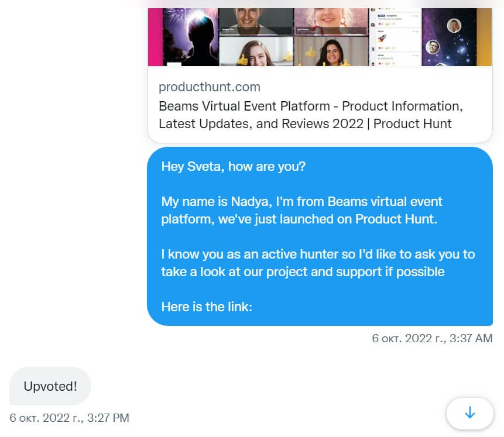This screenshot has width=504, height=437.
Task: Click Here is the link text in message
Action: click(x=205, y=306)
